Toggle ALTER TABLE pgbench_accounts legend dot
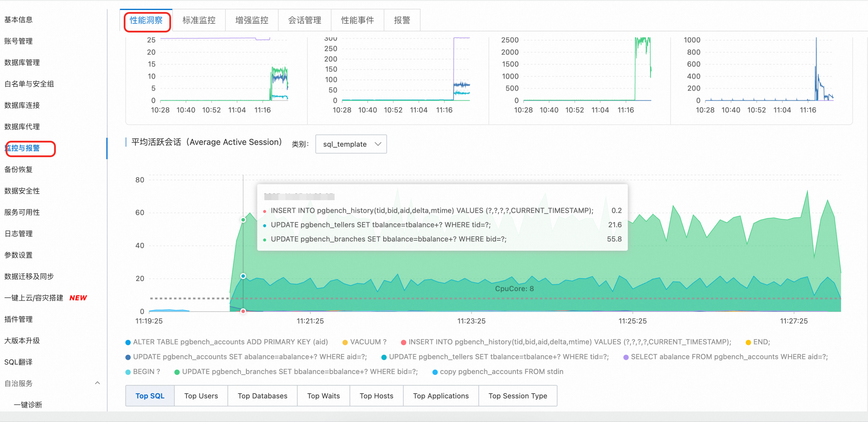The width and height of the screenshot is (868, 422). tap(128, 342)
